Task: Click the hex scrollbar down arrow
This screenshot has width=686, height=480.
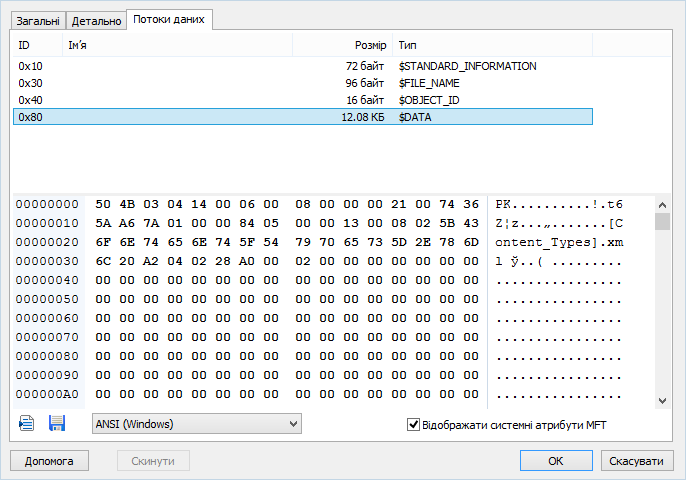Action: click(662, 401)
